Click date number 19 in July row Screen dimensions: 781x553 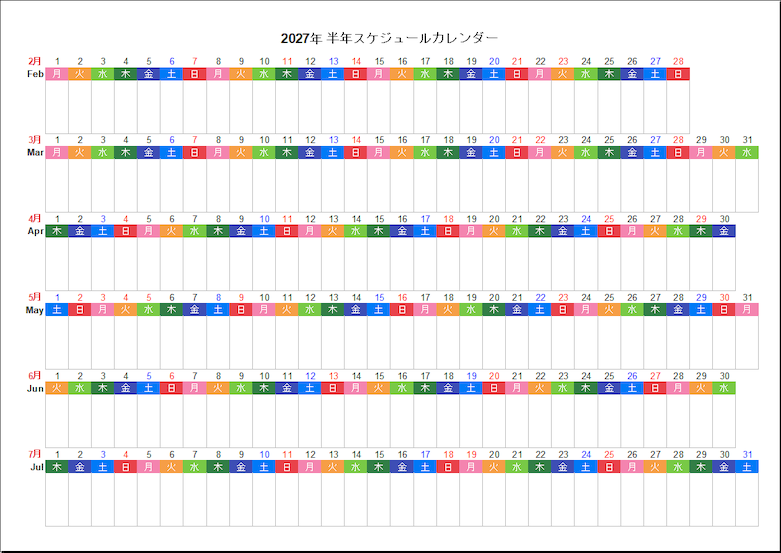pyautogui.click(x=471, y=454)
